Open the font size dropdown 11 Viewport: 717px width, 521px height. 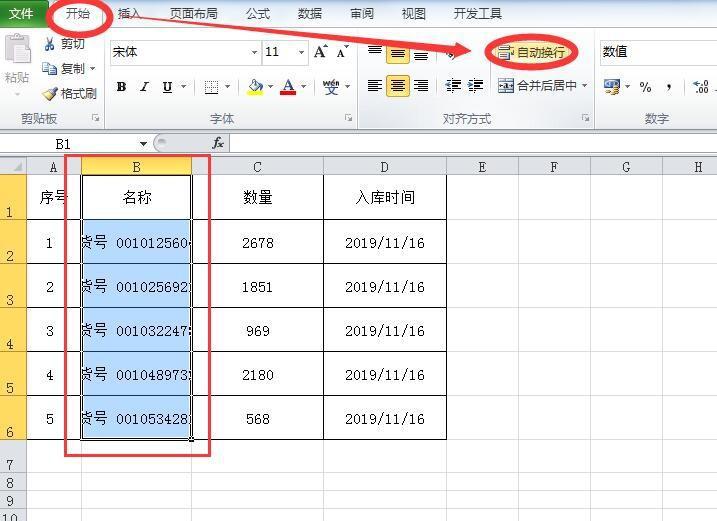301,52
